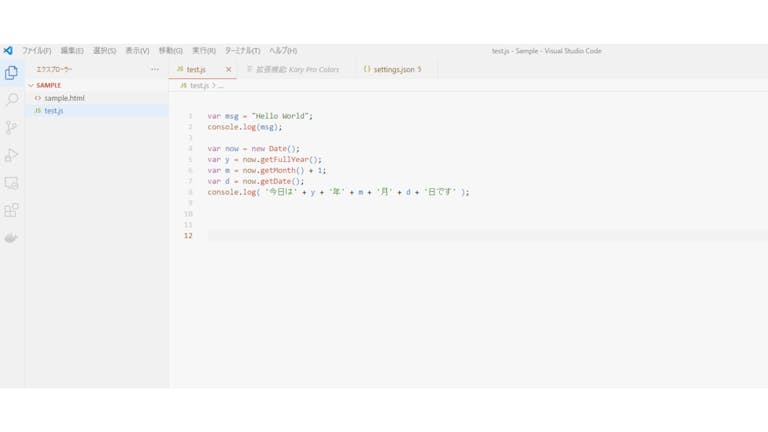This screenshot has height=432, width=768.
Task: Open the 表示(V) menu
Action: 137,50
